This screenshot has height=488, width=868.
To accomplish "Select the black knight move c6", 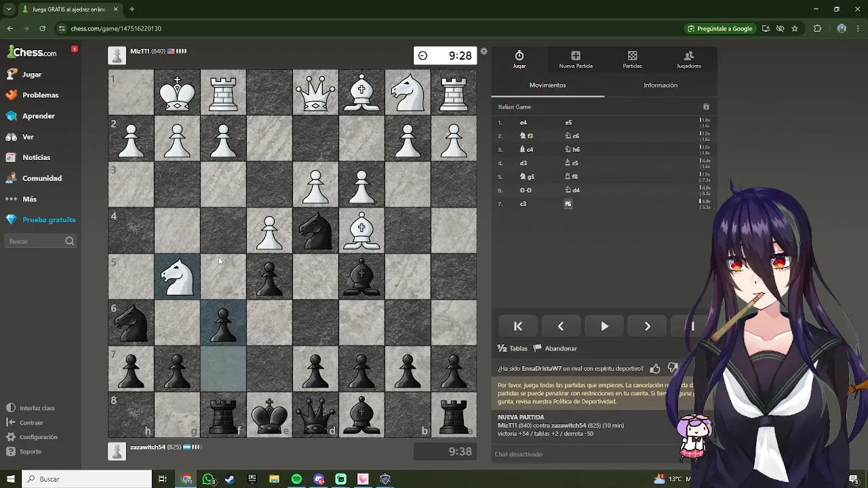I will [x=572, y=136].
